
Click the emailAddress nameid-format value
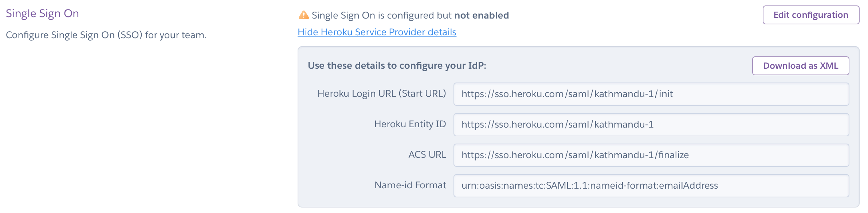(589, 186)
